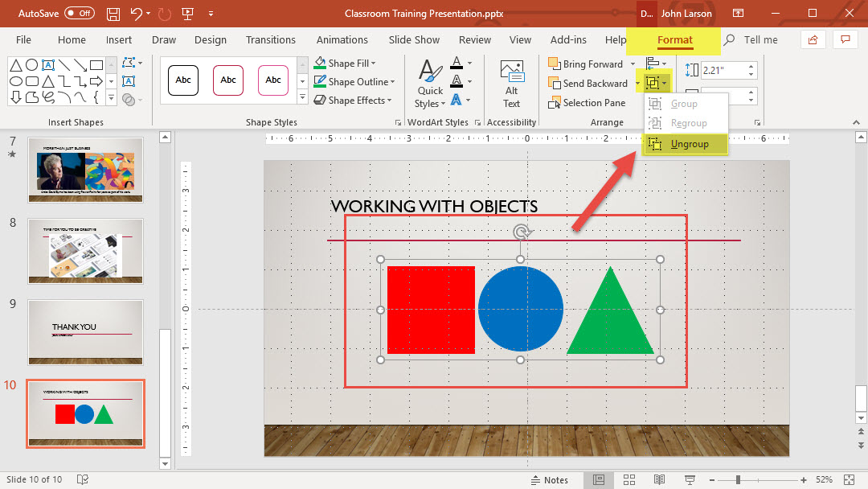Open Reading View from status bar
Image resolution: width=868 pixels, height=489 pixels.
pyautogui.click(x=659, y=480)
